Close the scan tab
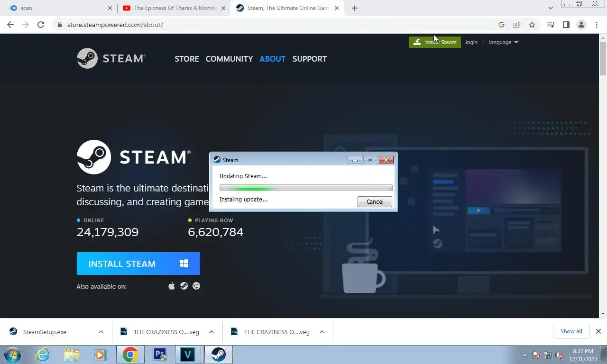 [110, 8]
